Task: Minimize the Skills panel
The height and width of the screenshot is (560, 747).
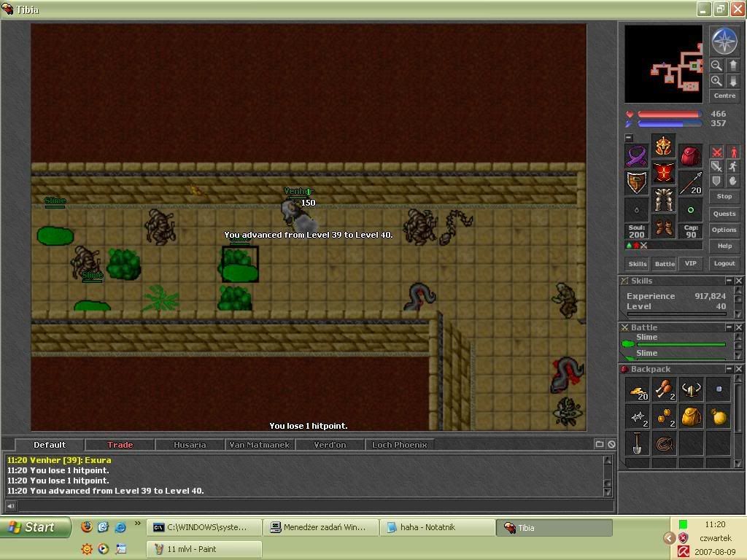Action: [729, 281]
